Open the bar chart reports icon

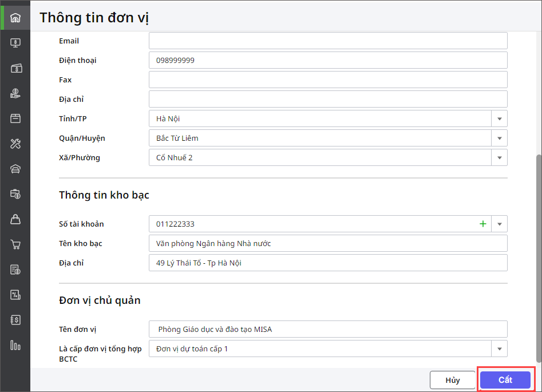pyautogui.click(x=15, y=345)
